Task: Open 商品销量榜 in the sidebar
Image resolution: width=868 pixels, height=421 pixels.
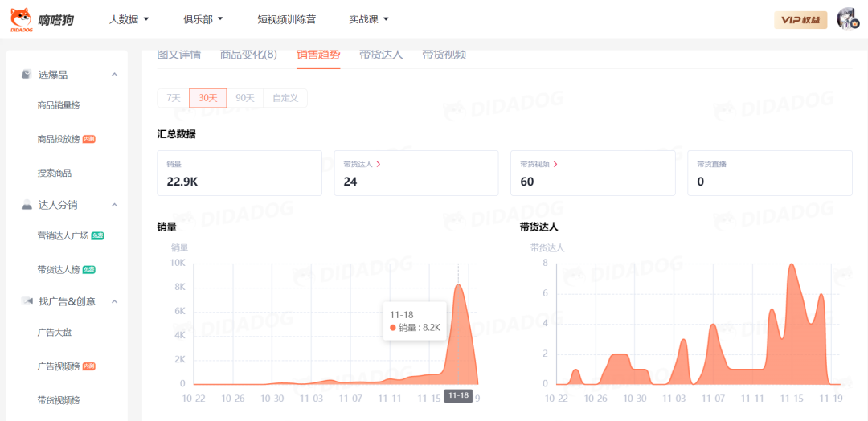Action: [x=59, y=105]
